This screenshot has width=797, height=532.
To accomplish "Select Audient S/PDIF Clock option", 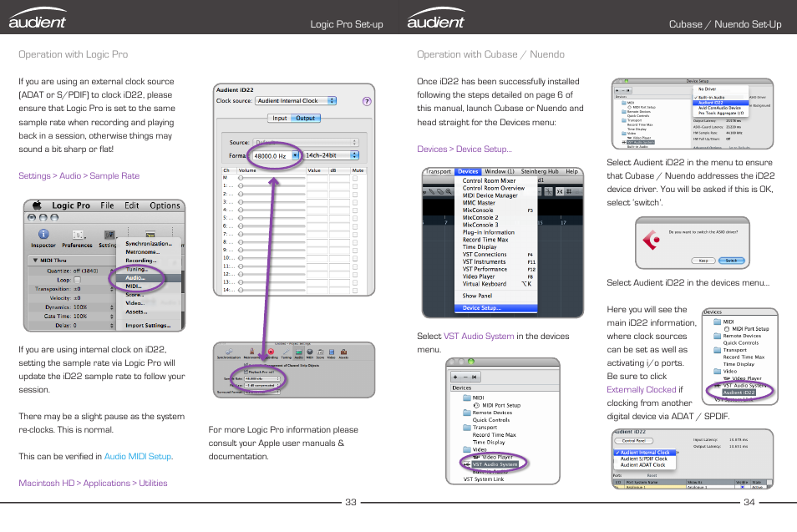I will [646, 459].
